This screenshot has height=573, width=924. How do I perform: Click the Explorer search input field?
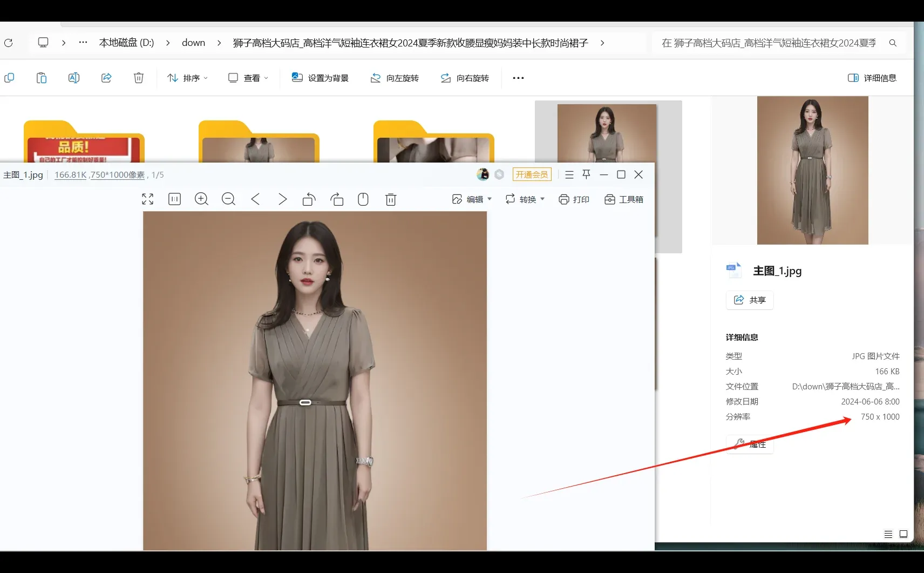coord(769,43)
